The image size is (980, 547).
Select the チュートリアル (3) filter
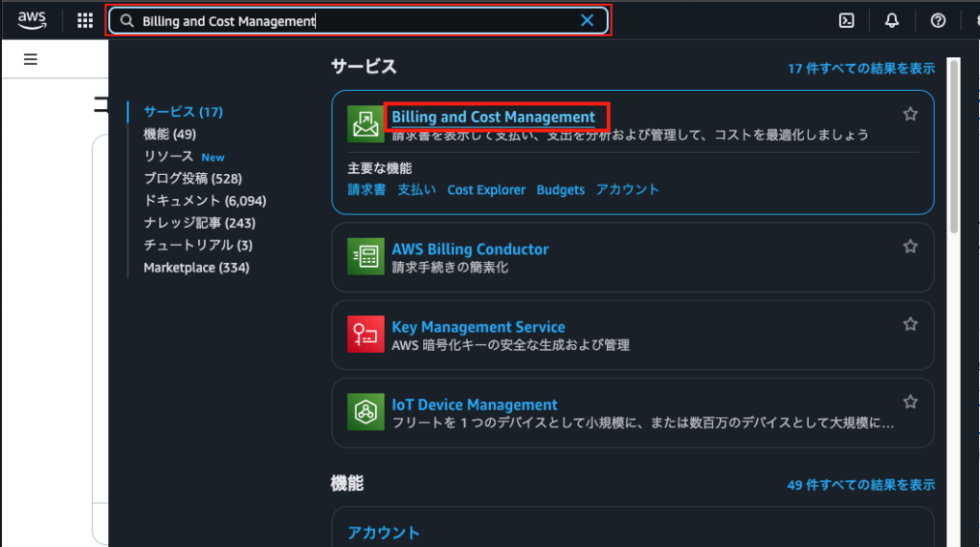(x=198, y=246)
